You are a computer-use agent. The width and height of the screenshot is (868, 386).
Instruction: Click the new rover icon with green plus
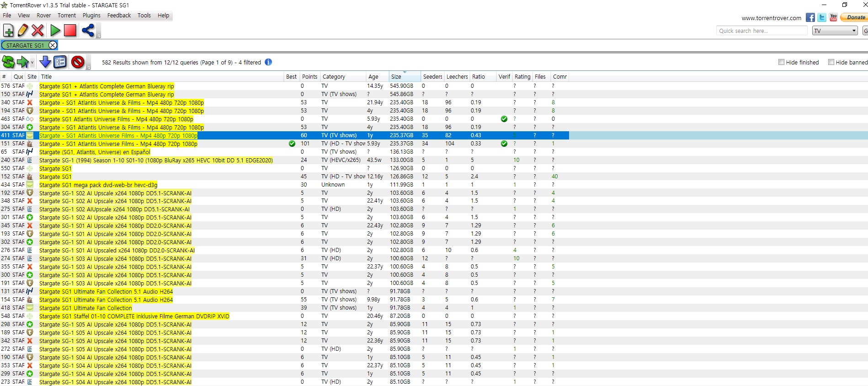[x=8, y=31]
